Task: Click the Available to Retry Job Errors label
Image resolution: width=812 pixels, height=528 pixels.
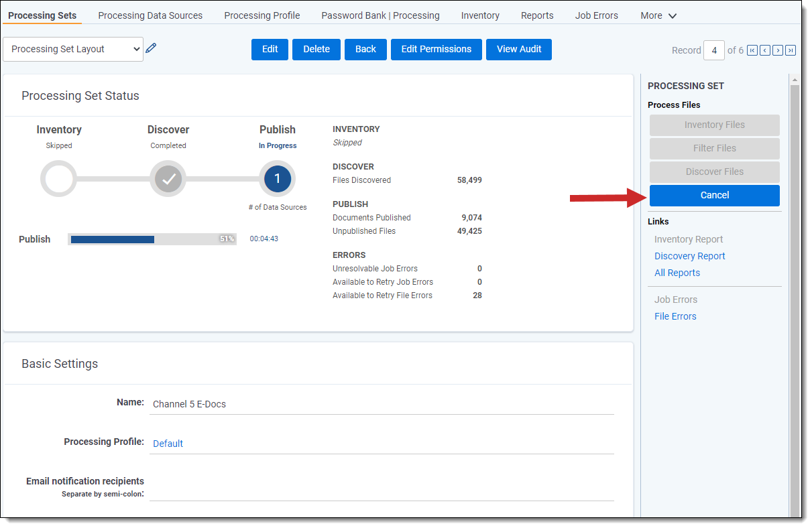Action: click(383, 282)
